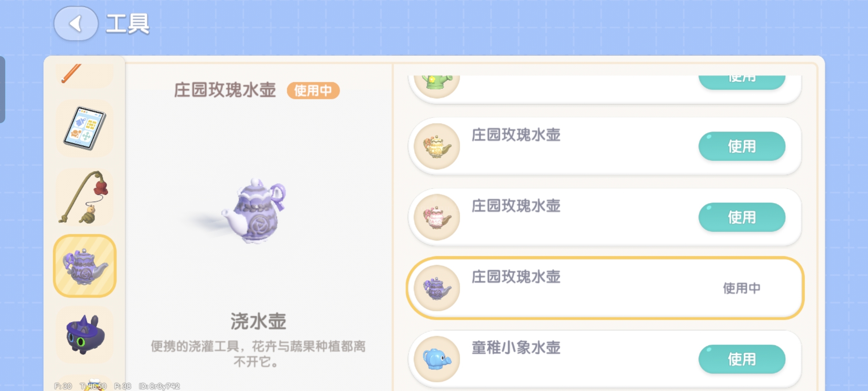This screenshot has width=868, height=391.
Task: Click the 工具 page title
Action: pyautogui.click(x=127, y=23)
